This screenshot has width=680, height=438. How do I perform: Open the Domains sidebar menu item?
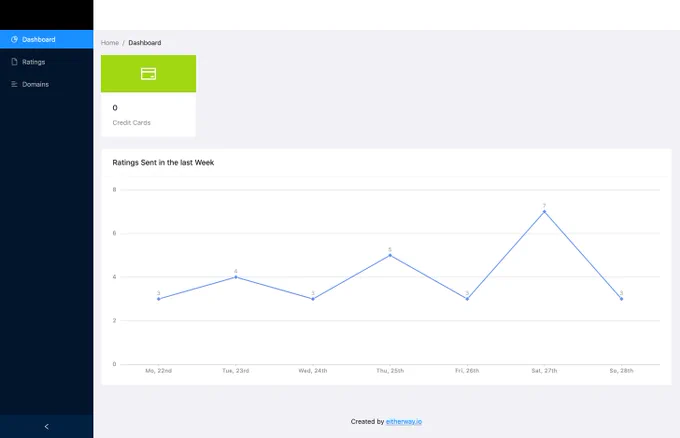coord(46,84)
